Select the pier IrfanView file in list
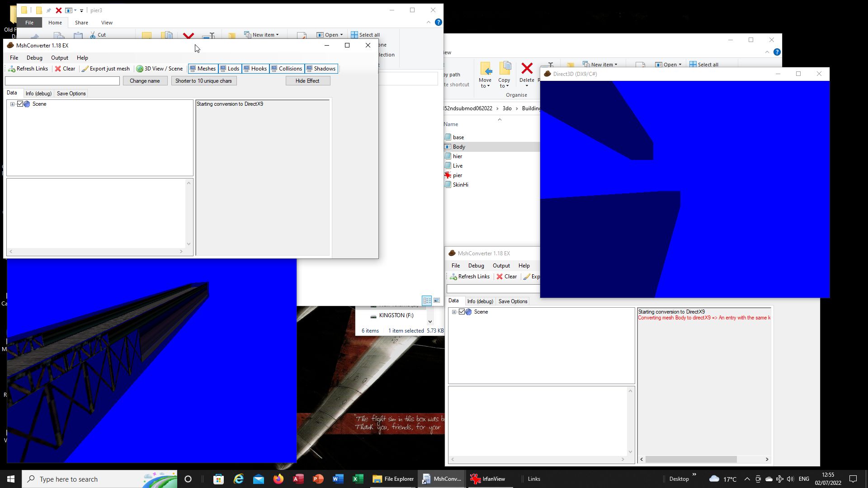This screenshot has width=868, height=488. (457, 175)
